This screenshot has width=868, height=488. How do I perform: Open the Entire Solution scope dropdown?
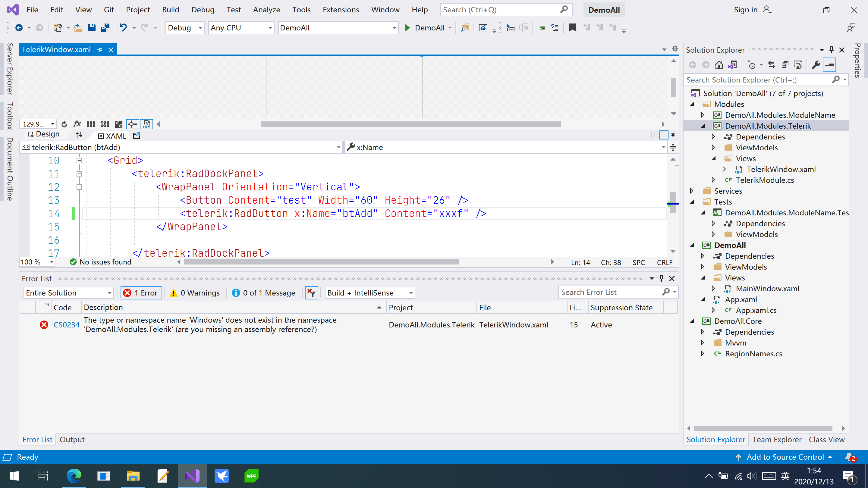(69, 293)
